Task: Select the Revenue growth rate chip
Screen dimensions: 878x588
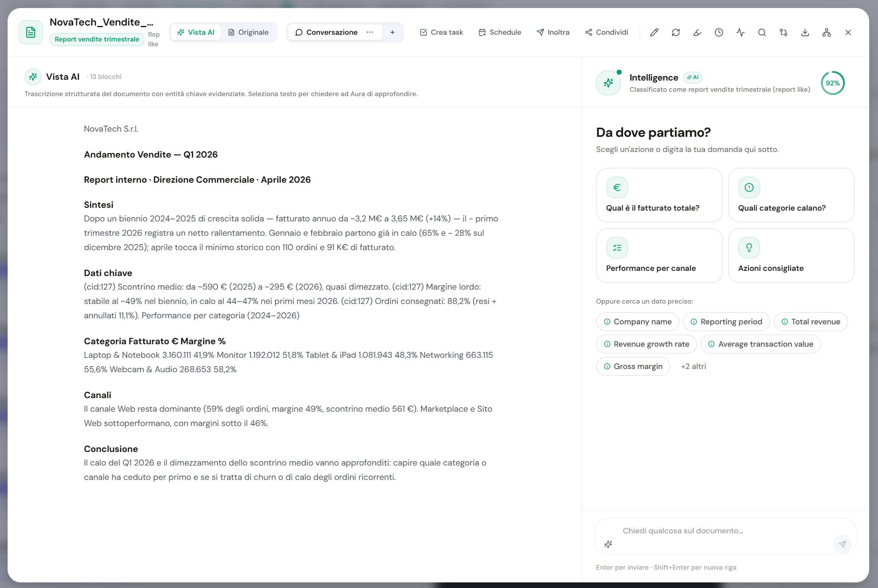Action: 646,344
